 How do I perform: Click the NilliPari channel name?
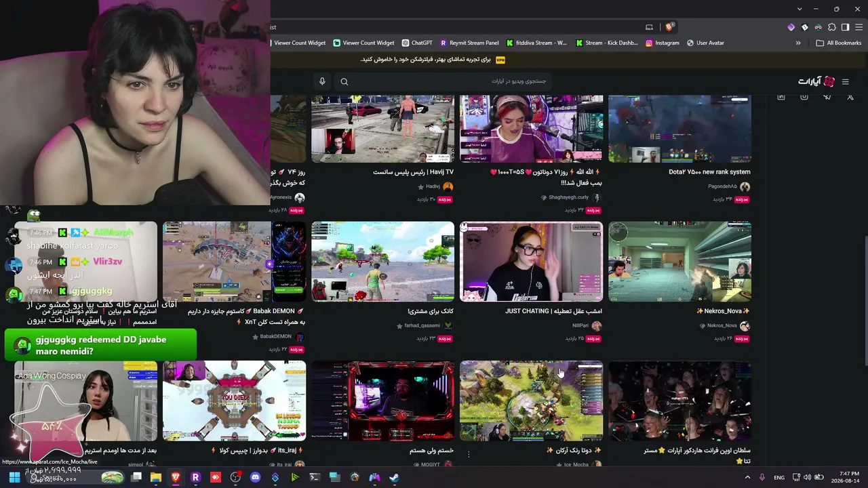pyautogui.click(x=580, y=325)
